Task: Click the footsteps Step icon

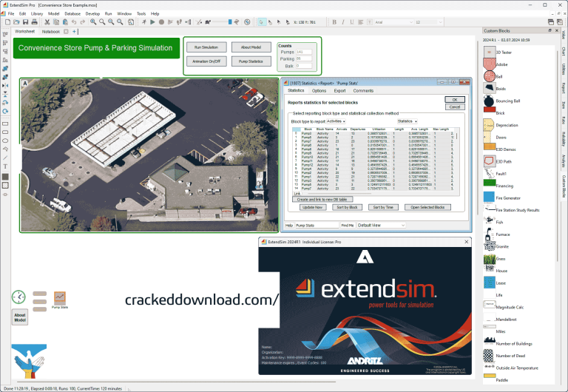Action: pos(179,22)
